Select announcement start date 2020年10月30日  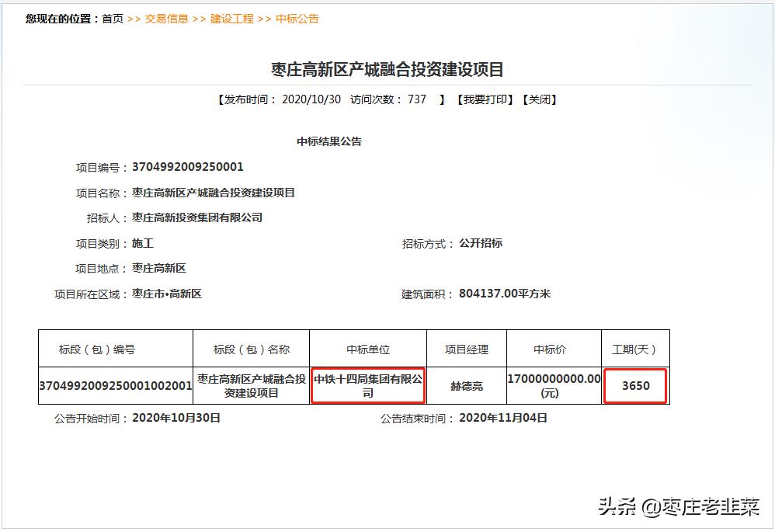tap(176, 418)
